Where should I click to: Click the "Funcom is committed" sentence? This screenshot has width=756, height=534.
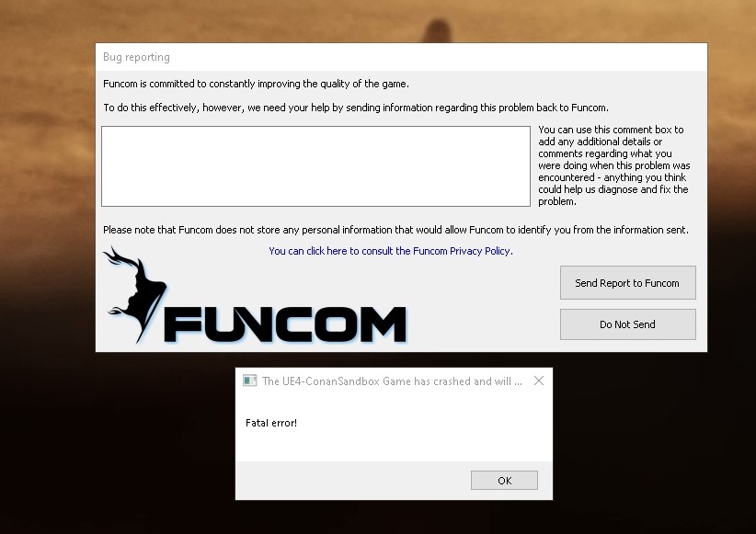[256, 84]
